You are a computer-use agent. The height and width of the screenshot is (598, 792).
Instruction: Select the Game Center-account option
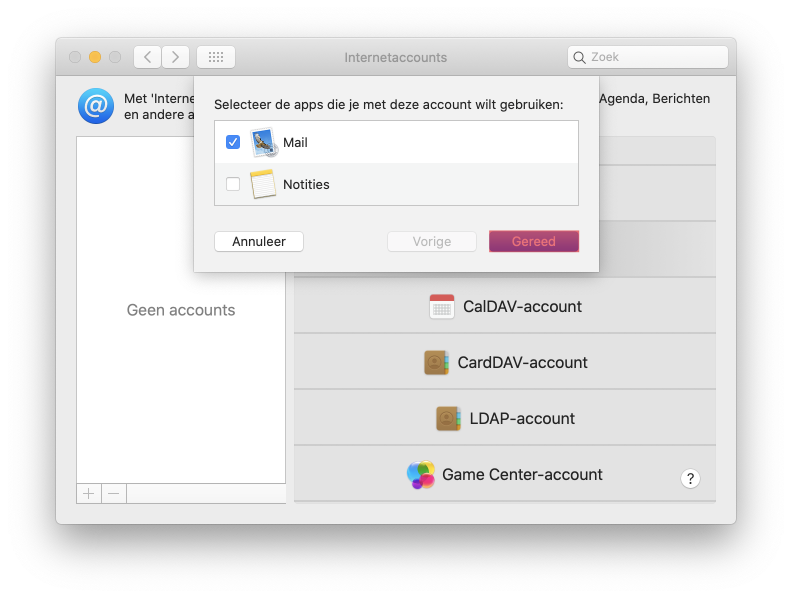click(522, 475)
